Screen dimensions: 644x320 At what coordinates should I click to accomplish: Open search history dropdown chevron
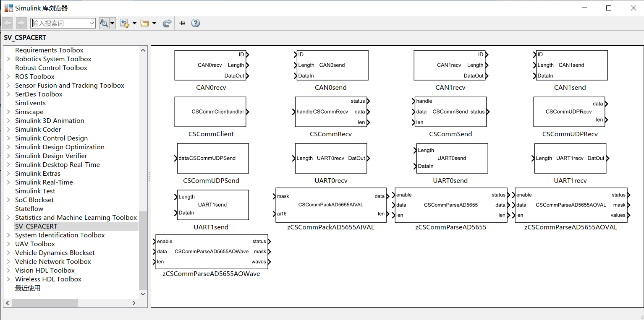92,23
